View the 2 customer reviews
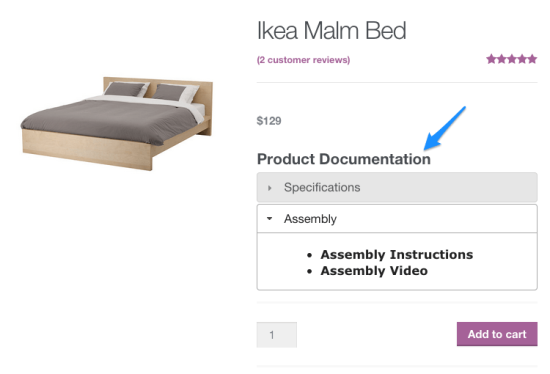The image size is (550, 374). (303, 60)
